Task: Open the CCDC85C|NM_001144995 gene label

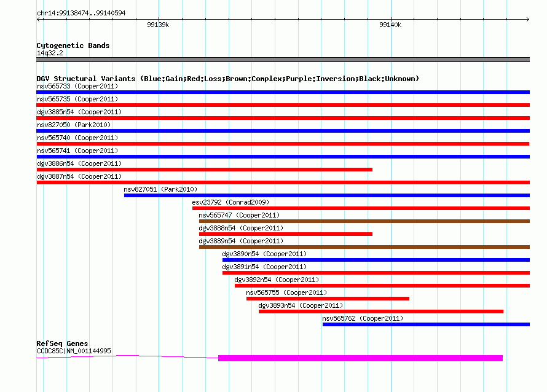Action: (x=74, y=351)
